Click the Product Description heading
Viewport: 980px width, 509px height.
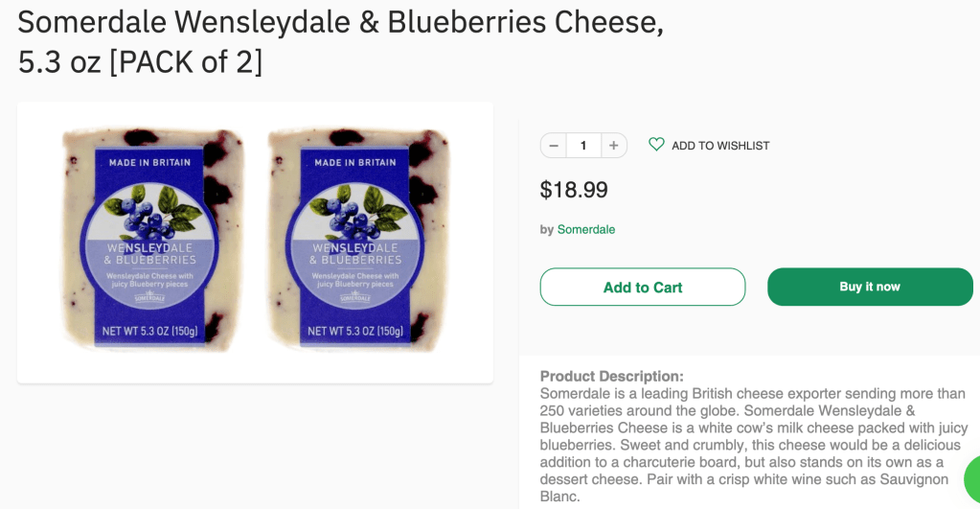point(611,376)
